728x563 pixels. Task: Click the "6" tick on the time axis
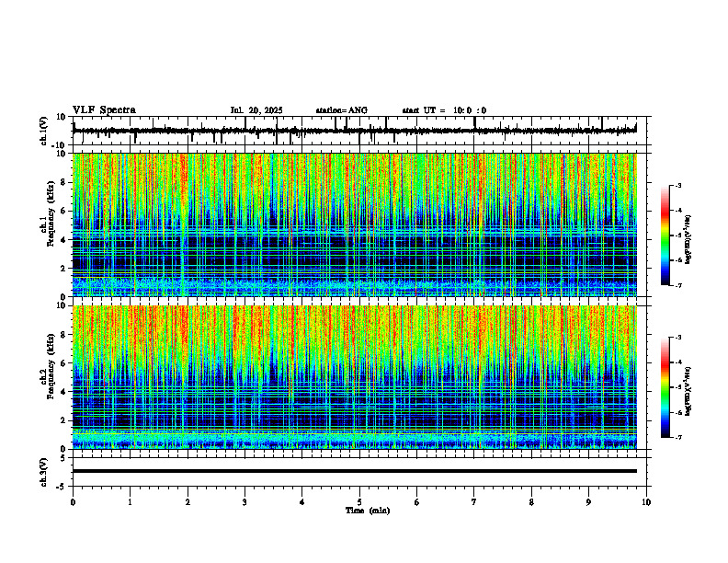coord(416,502)
